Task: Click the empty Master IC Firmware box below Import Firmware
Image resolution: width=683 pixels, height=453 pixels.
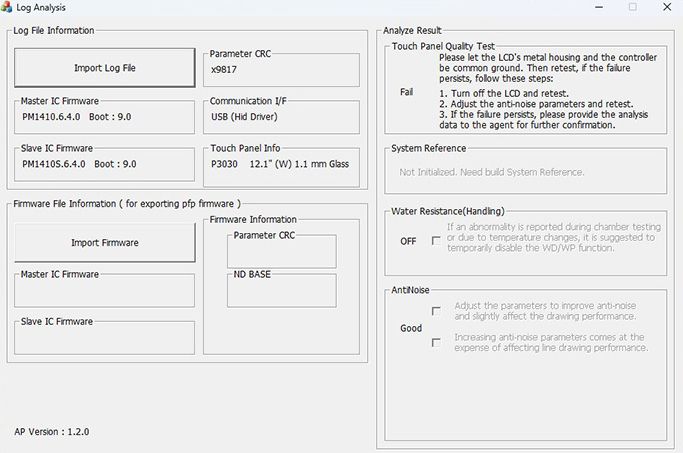Action: (105, 291)
